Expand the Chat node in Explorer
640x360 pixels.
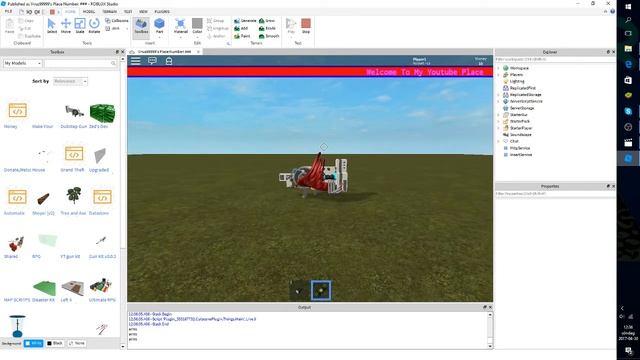pos(498,141)
